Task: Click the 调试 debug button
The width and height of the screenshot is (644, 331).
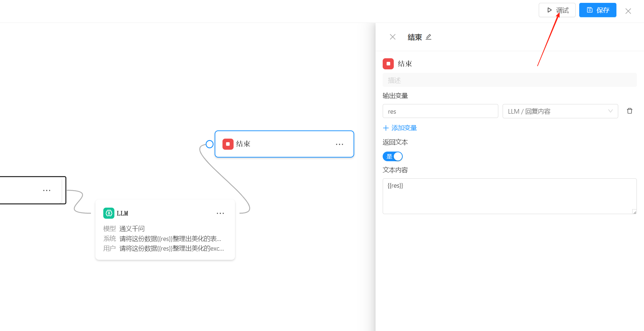Action: tap(557, 10)
